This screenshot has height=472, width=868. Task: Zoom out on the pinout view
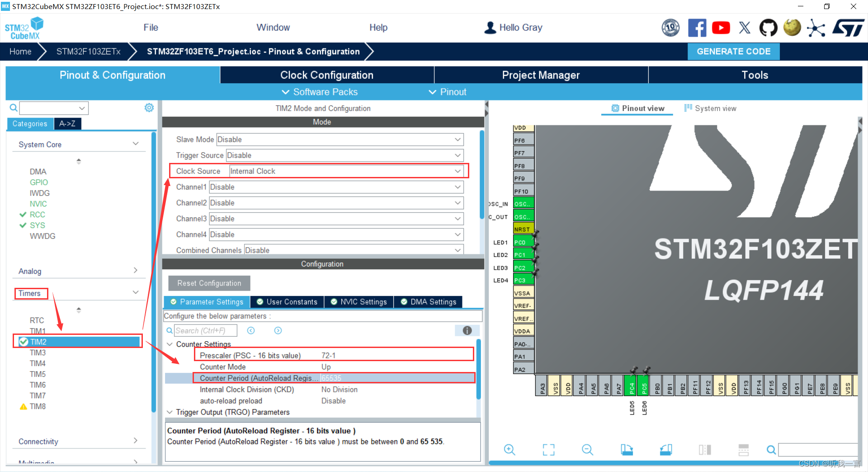pos(587,449)
